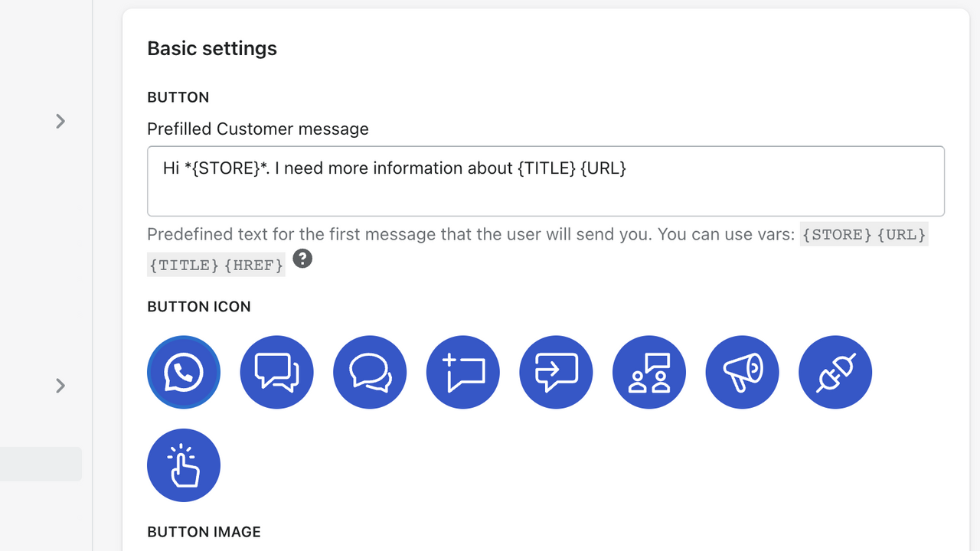Click the {URL} variable tag in help text
This screenshot has height=551, width=980.
(902, 235)
